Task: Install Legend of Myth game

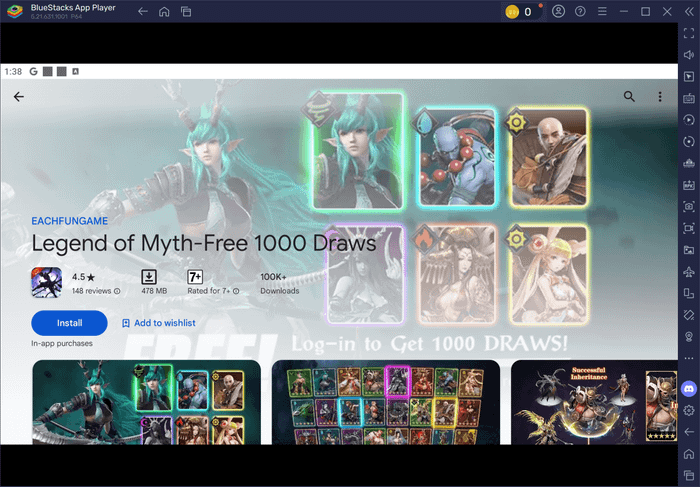Action: click(69, 323)
